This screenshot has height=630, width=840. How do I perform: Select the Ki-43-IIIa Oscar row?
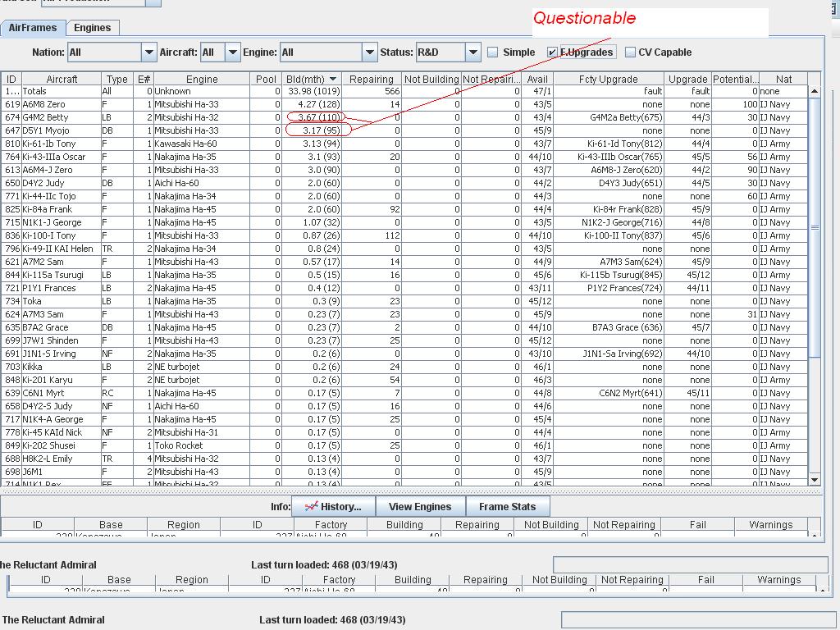404,157
